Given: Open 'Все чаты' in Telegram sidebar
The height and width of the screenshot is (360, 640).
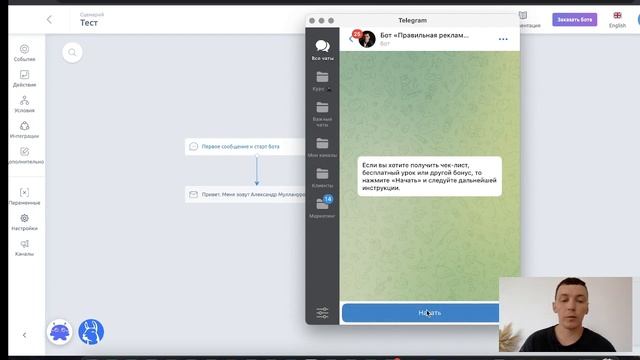Looking at the screenshot, I should click(322, 50).
